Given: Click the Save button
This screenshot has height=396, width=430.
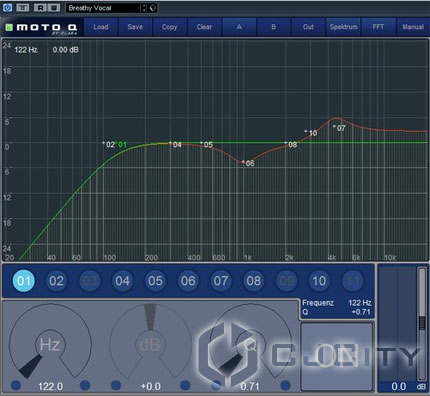Looking at the screenshot, I should (135, 27).
